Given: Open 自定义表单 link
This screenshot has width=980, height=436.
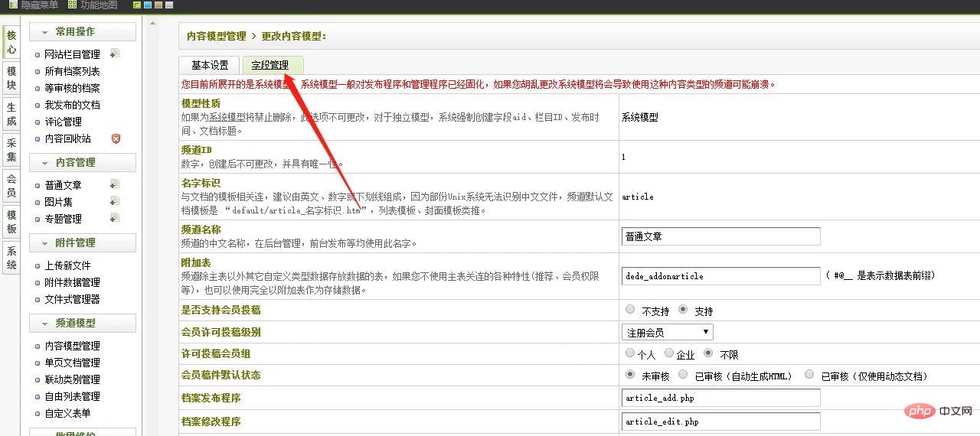Looking at the screenshot, I should tap(67, 413).
